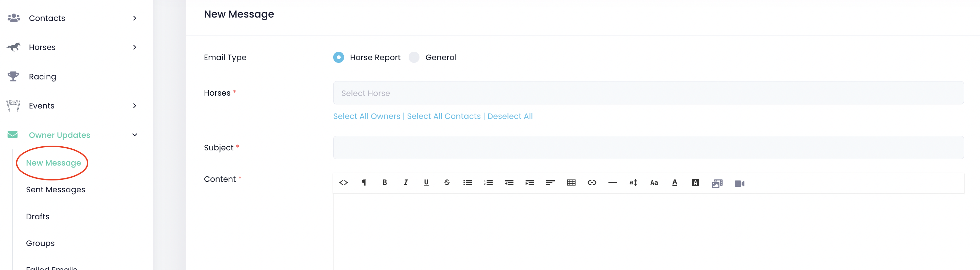Select the Horse Report email type
This screenshot has height=270, width=980.
(338, 57)
